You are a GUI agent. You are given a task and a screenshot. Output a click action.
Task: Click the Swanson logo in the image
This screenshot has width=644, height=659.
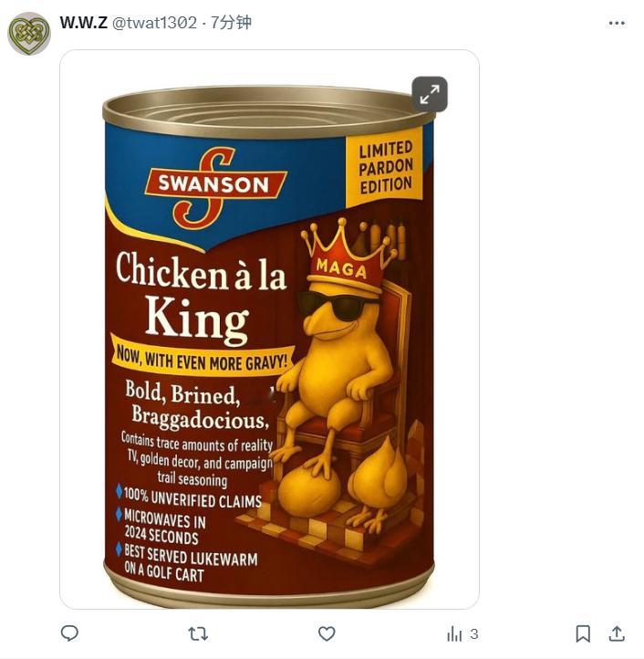215,185
